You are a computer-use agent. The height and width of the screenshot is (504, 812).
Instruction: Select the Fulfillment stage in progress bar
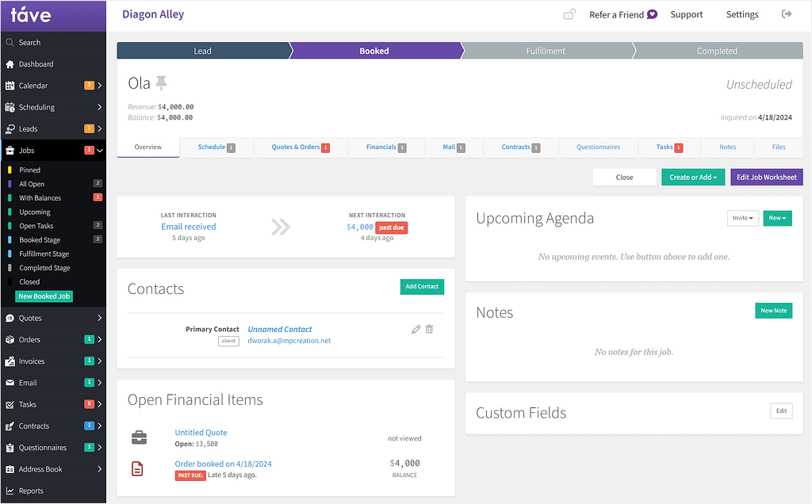(x=546, y=51)
